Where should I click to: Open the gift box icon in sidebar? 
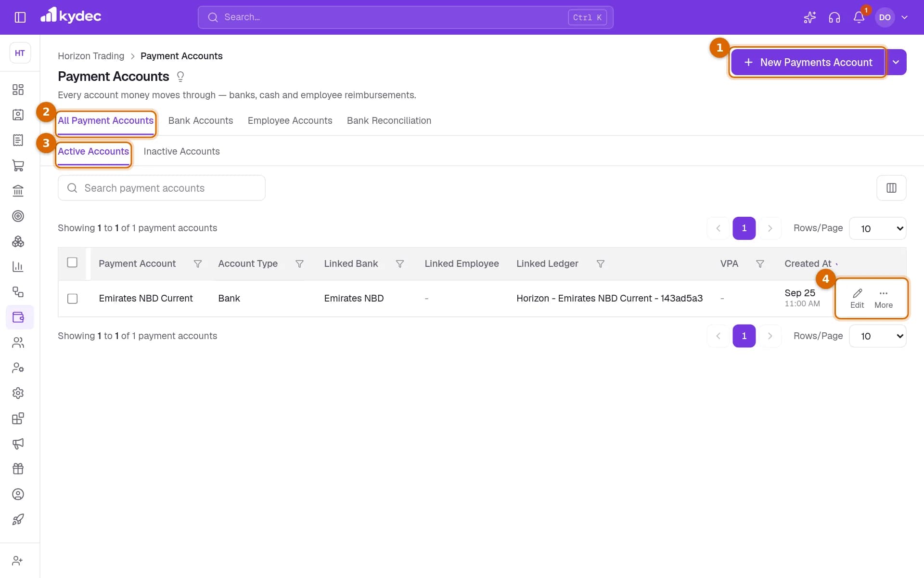click(18, 469)
